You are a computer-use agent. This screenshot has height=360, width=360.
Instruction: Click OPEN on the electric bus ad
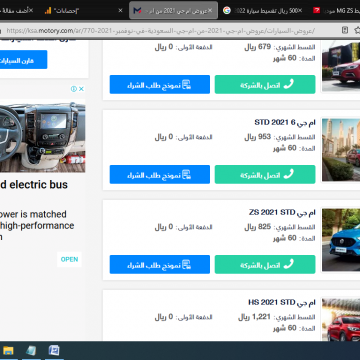click(69, 259)
